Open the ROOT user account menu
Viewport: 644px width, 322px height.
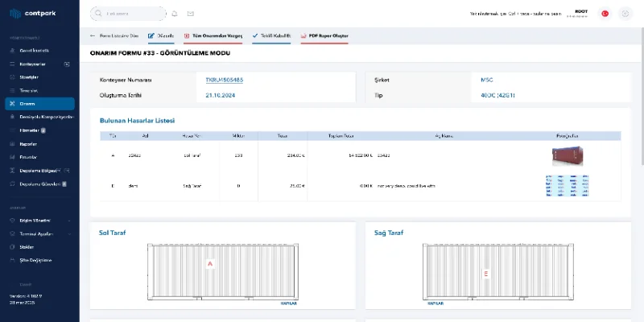point(580,13)
